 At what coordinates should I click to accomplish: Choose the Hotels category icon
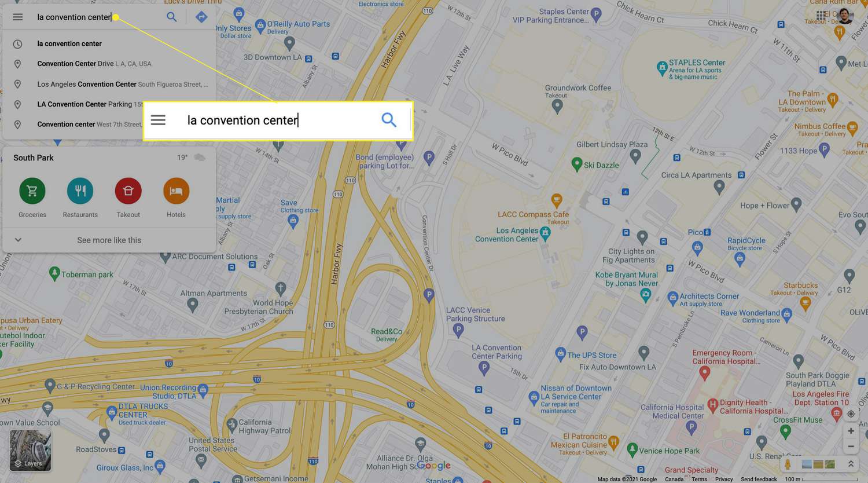(176, 191)
